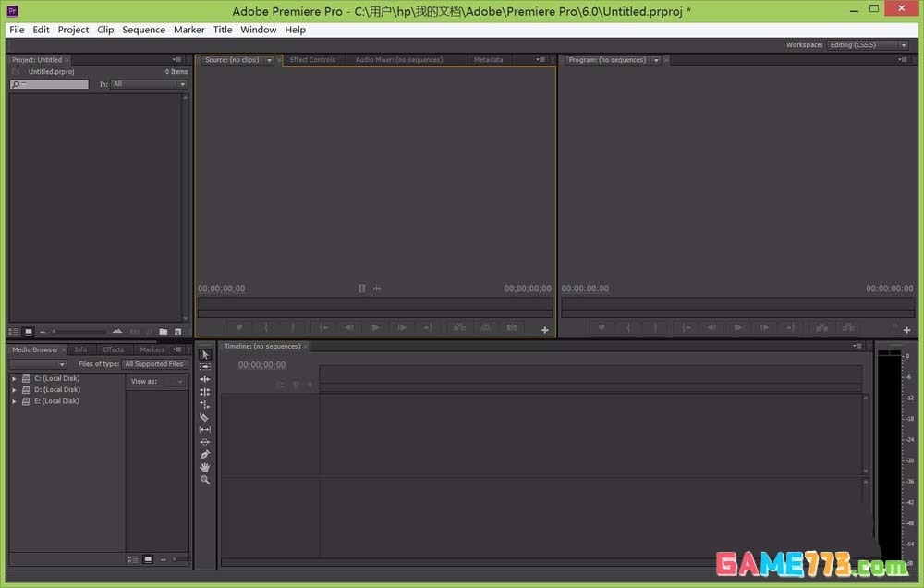Select the Pen tool
Image resolution: width=924 pixels, height=588 pixels.
[205, 455]
